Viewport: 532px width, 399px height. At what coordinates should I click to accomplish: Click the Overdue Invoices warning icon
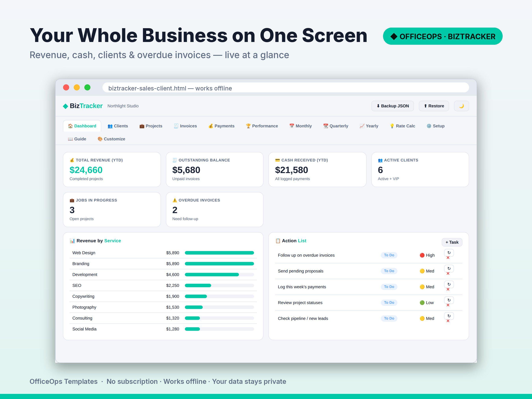click(x=175, y=200)
